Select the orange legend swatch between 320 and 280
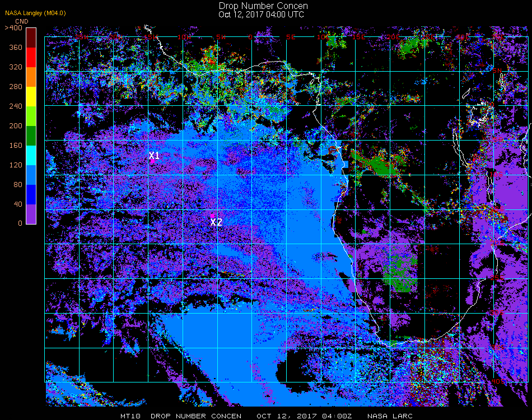Viewport: 532px width, 420px height. coord(31,77)
